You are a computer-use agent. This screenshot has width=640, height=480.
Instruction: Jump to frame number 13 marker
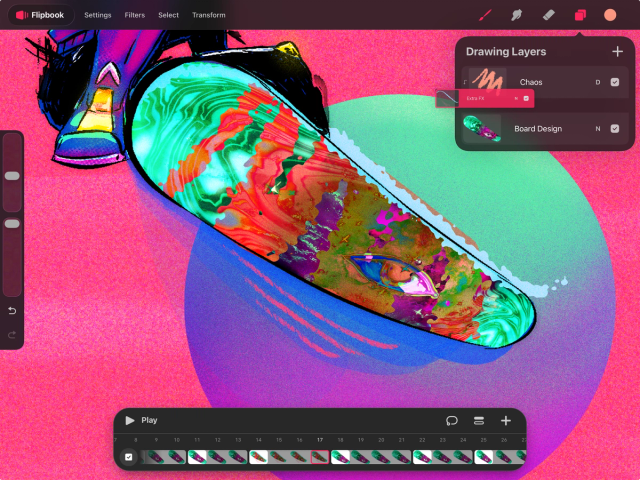(x=238, y=440)
